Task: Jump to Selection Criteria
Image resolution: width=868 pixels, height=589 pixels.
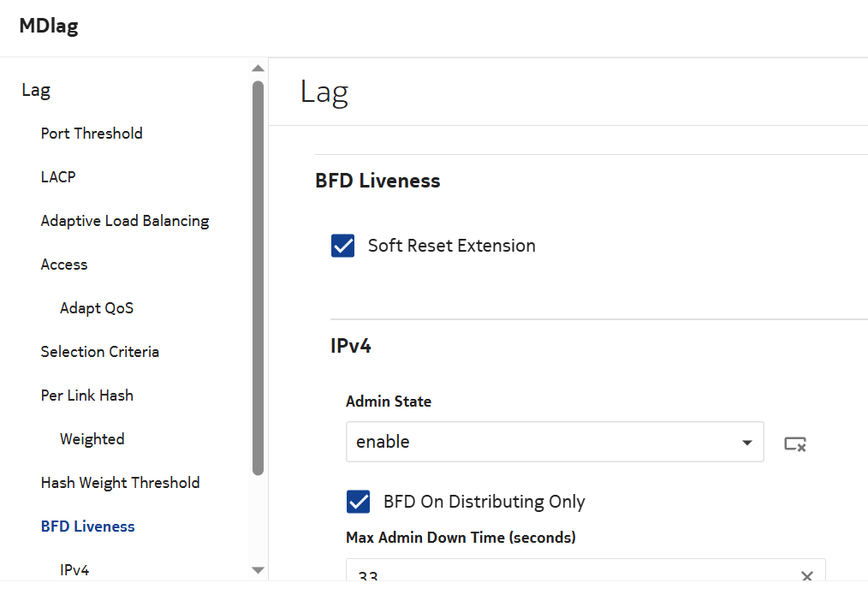Action: [x=99, y=352]
